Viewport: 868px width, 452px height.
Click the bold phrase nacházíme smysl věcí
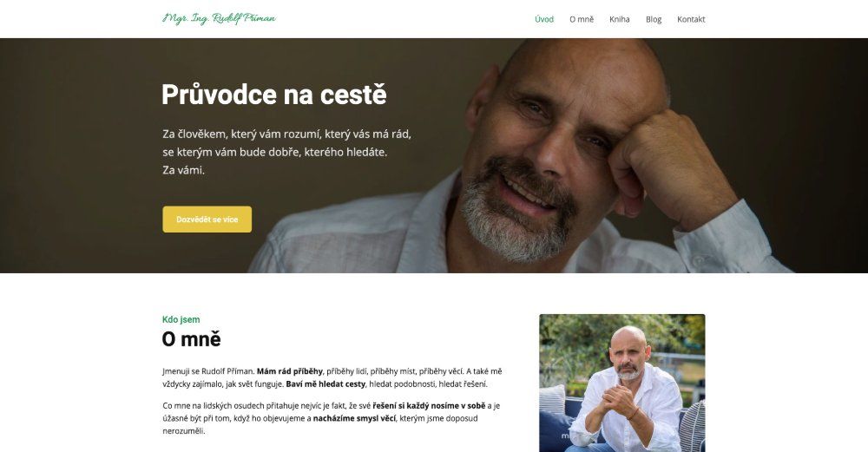[x=354, y=418]
